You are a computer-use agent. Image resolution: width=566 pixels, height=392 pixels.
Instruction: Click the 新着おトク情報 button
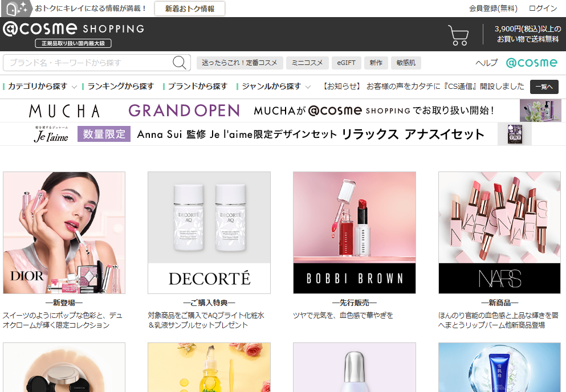[x=190, y=9]
